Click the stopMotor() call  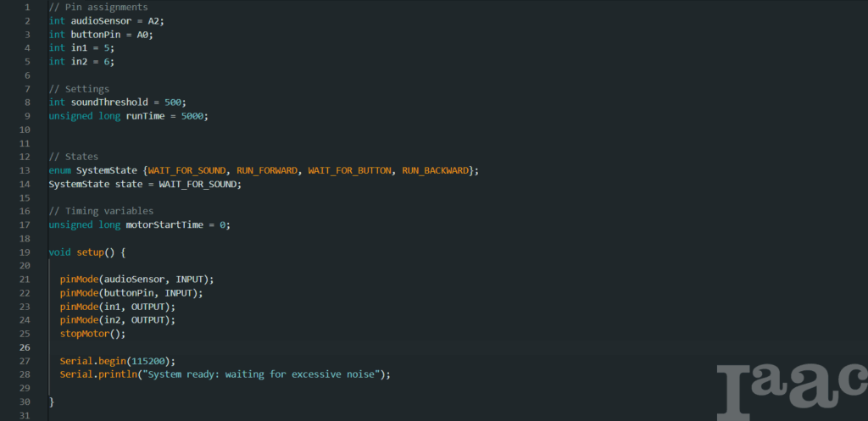[92, 334]
